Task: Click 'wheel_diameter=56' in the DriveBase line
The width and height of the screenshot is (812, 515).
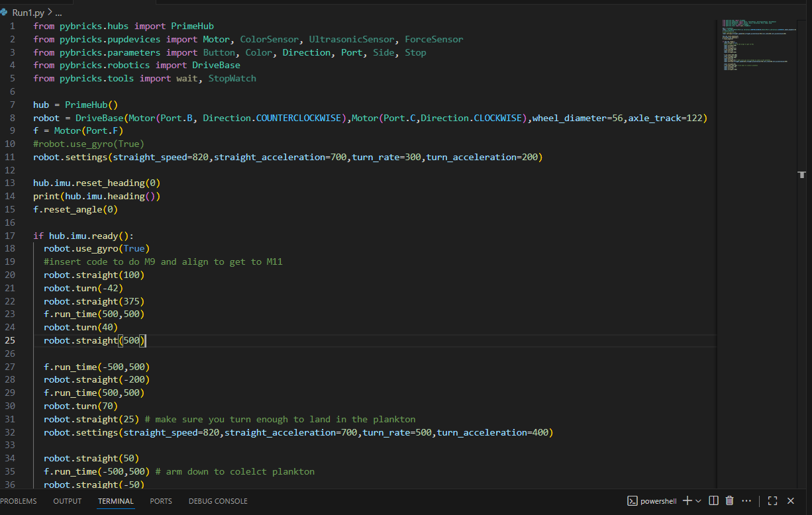Action: [x=578, y=118]
